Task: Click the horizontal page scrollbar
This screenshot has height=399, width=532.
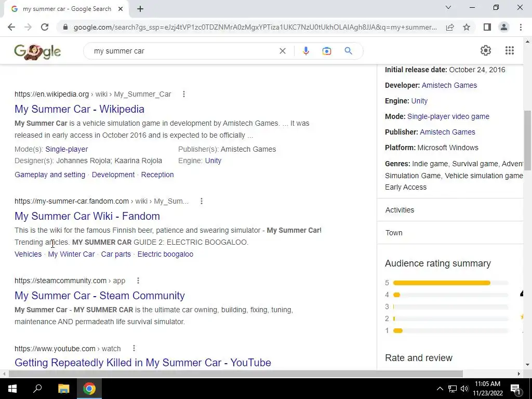Action: click(x=236, y=374)
